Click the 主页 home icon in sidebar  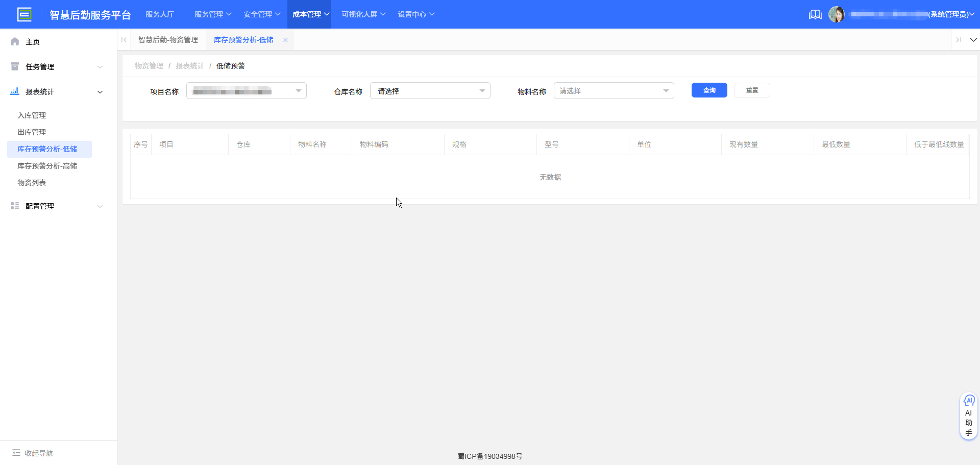tap(14, 41)
